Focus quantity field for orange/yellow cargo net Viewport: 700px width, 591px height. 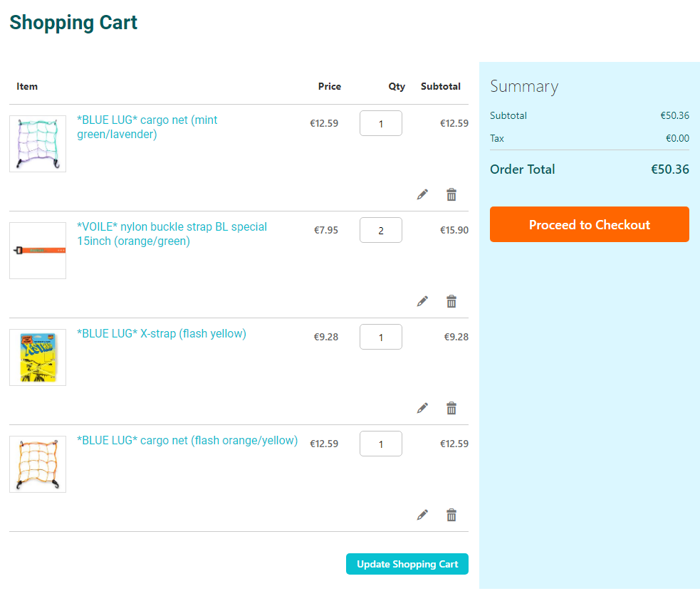pyautogui.click(x=380, y=444)
